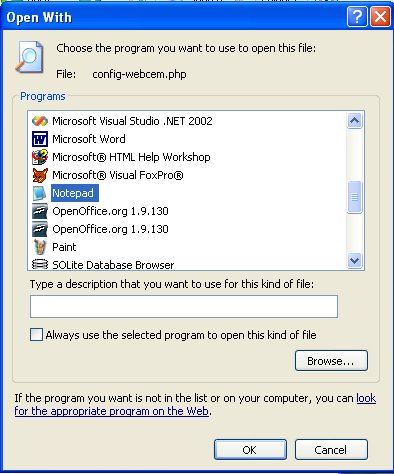Choose the Paint program icon

coord(40,247)
